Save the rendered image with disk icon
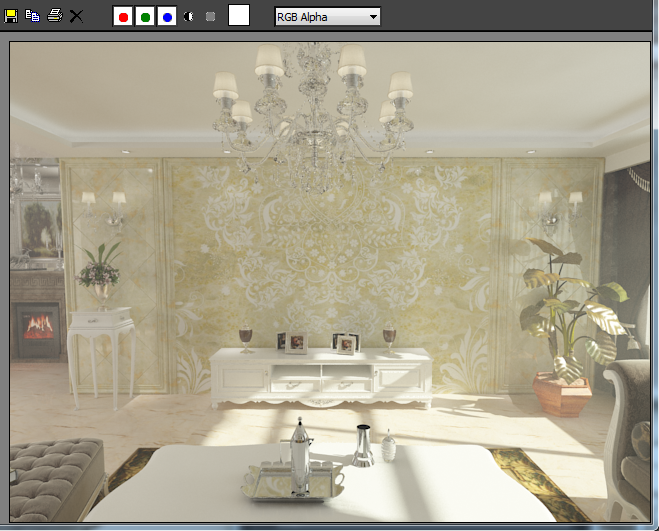The width and height of the screenshot is (659, 531). (x=11, y=16)
